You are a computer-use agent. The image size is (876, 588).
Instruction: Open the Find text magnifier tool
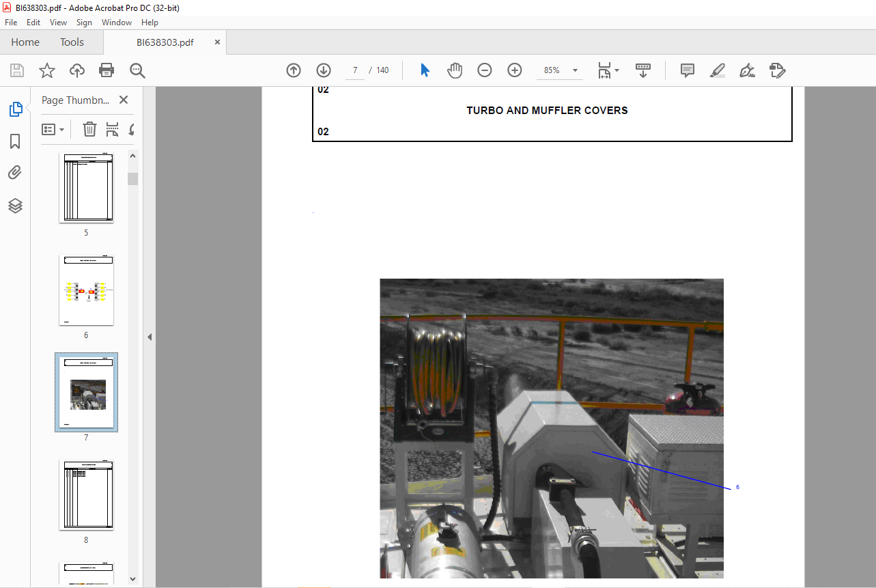click(x=137, y=70)
